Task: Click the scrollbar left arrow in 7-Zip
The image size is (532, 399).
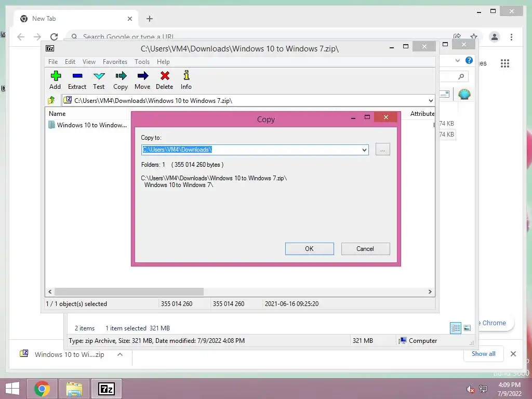Action: point(50,292)
